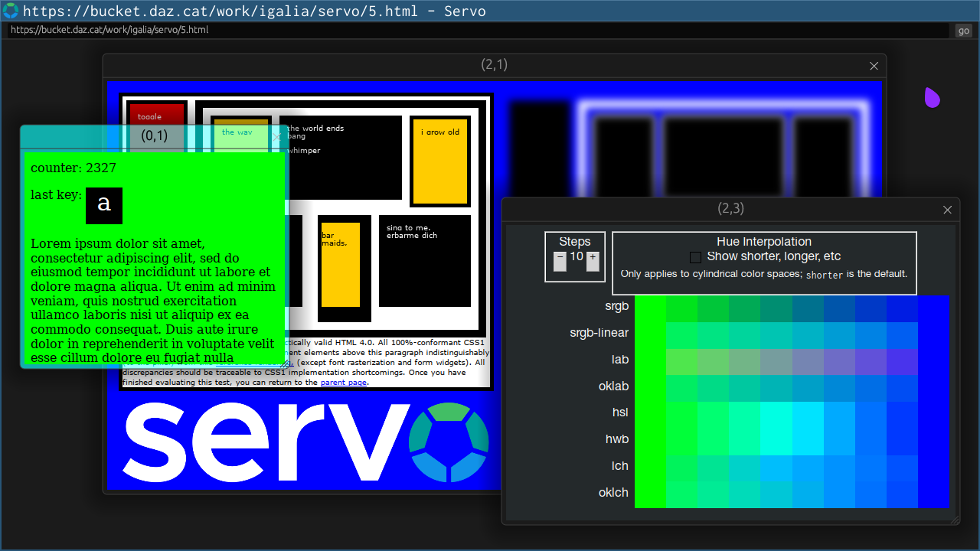Select the 'oklch' row label
The width and height of the screenshot is (980, 551).
tap(613, 492)
